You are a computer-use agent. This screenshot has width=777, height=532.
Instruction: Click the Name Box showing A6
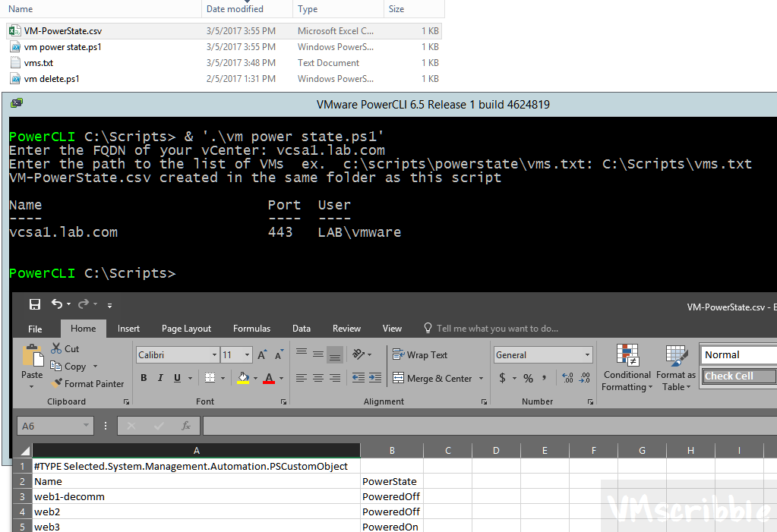click(55, 426)
